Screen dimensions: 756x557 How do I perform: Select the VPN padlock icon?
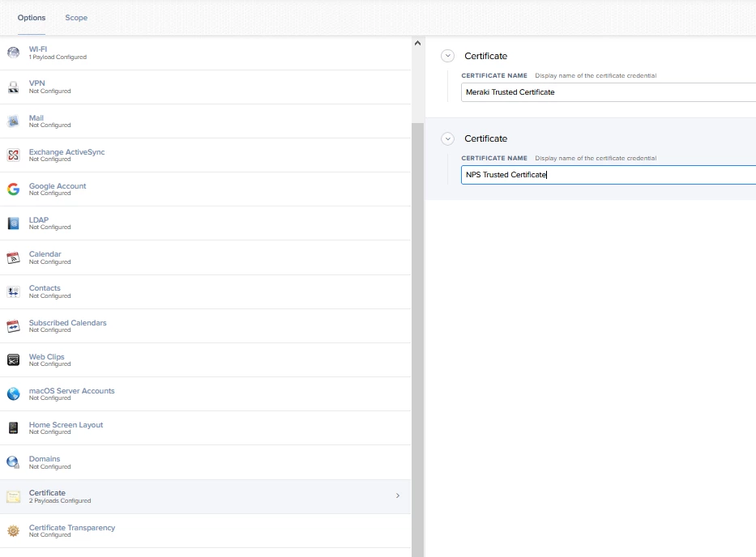point(14,87)
